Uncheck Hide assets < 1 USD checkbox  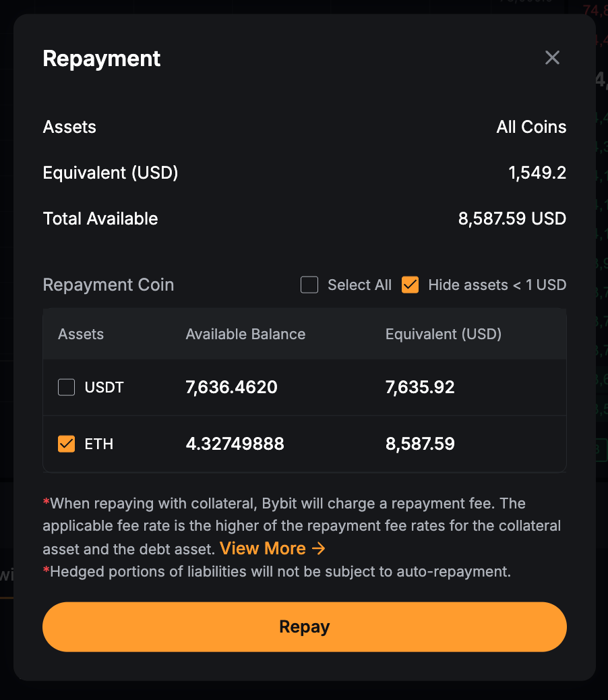click(410, 285)
